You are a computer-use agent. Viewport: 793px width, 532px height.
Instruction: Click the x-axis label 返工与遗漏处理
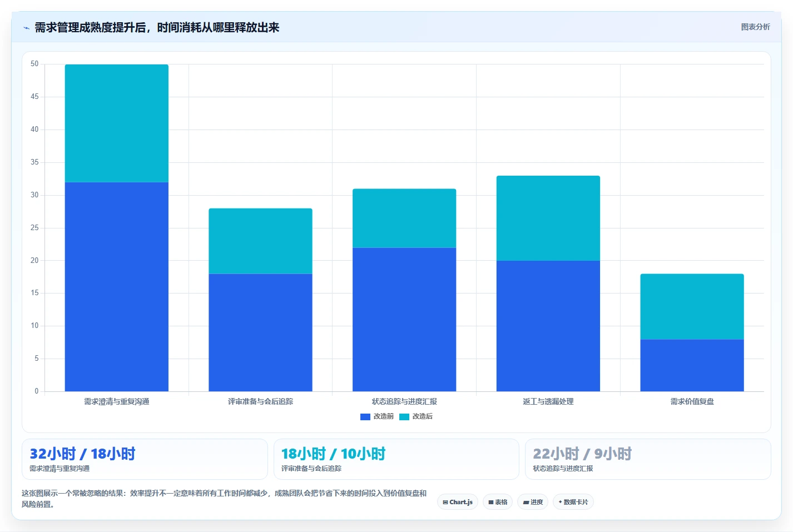548,401
